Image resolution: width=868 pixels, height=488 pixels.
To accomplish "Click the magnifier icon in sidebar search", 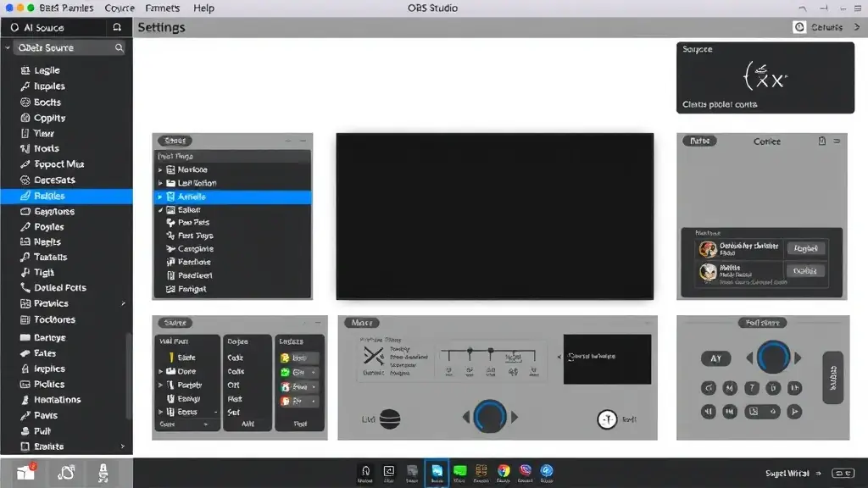I will (119, 48).
